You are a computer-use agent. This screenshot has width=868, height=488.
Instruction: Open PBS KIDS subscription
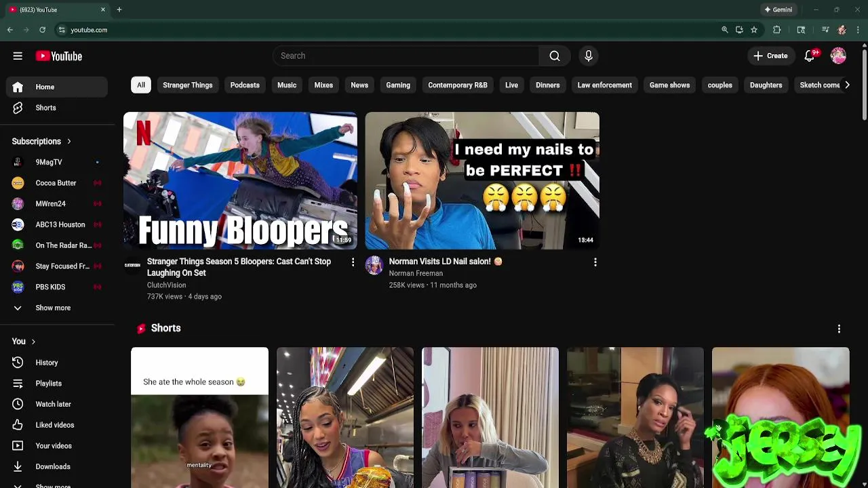click(57, 287)
